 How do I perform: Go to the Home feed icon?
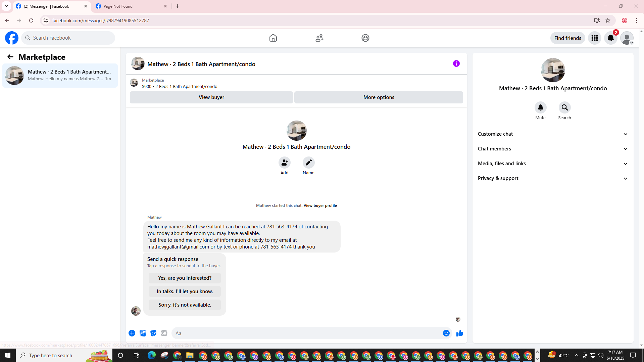tap(273, 38)
